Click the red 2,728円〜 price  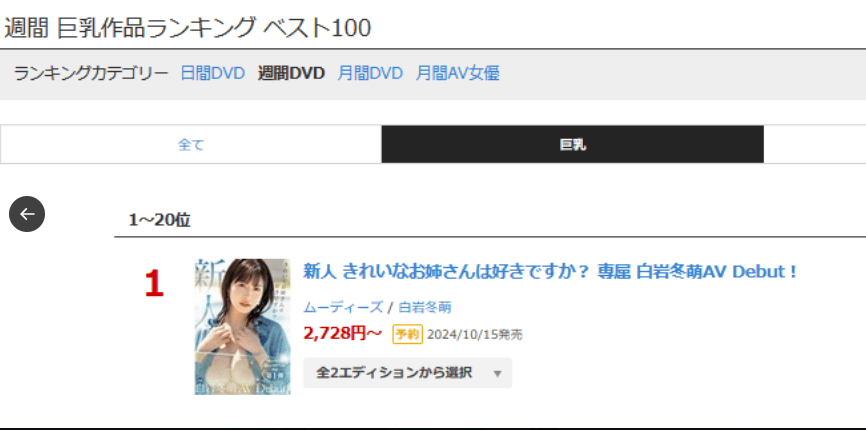click(x=342, y=333)
